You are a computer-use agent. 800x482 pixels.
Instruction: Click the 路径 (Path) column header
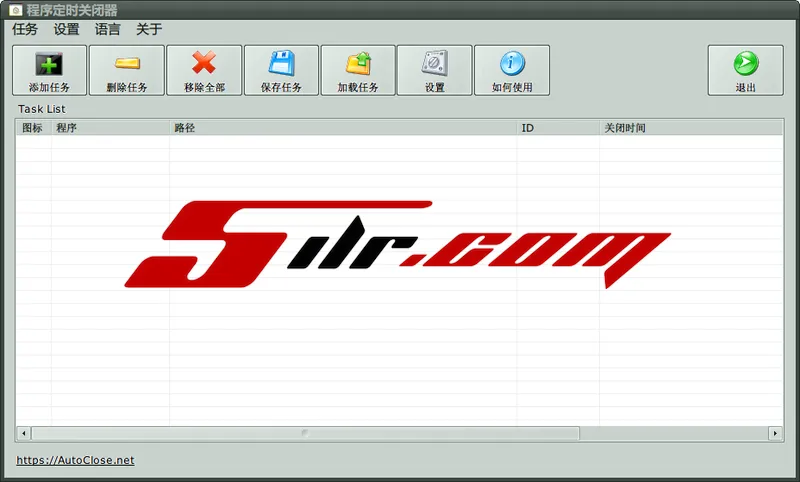[x=342, y=128]
